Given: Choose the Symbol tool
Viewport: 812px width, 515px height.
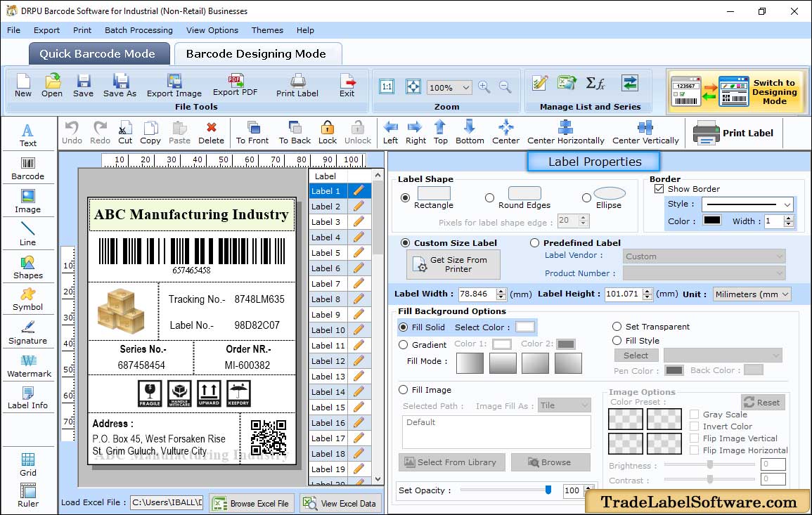Looking at the screenshot, I should pos(28,300).
